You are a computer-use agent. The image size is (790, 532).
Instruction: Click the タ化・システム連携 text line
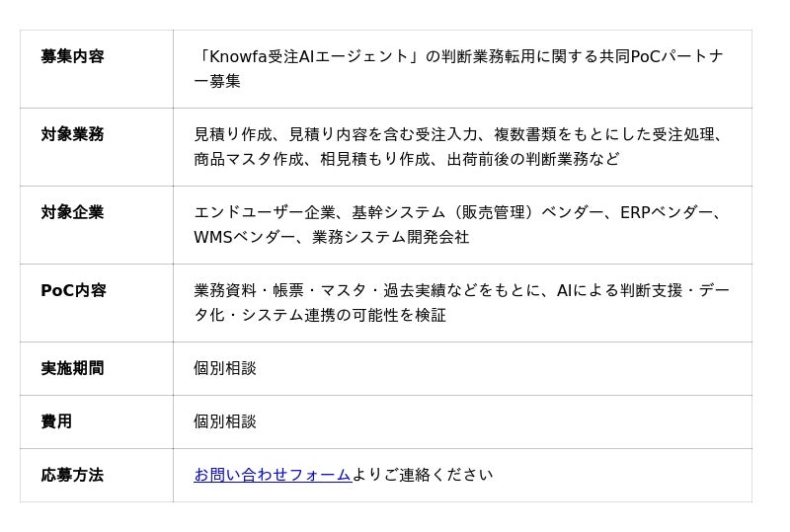point(320,316)
